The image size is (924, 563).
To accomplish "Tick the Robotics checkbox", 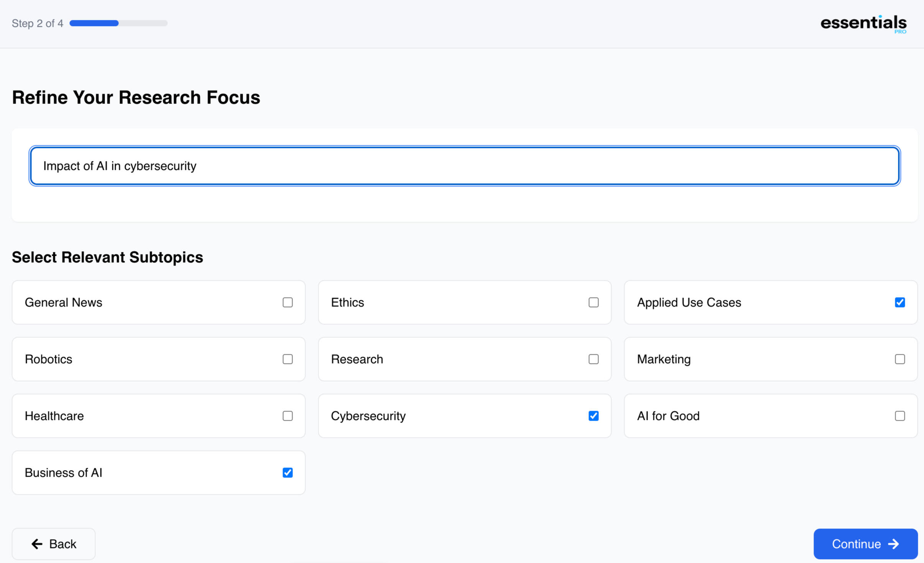I will click(x=288, y=359).
